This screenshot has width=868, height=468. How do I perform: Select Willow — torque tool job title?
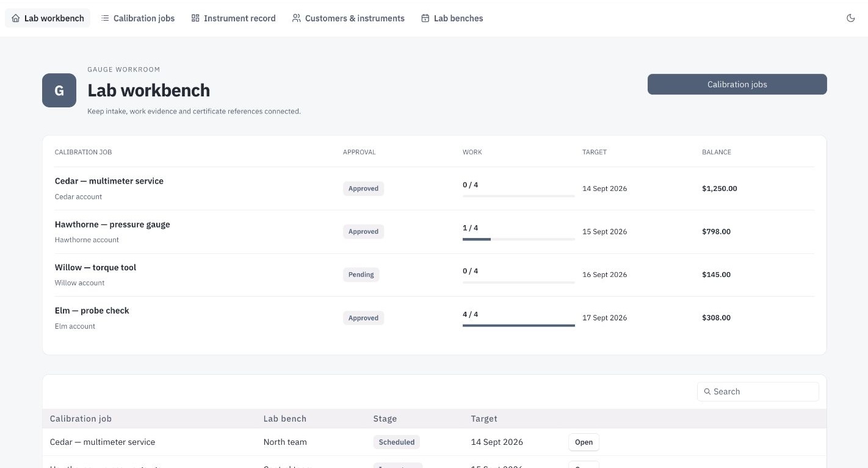(95, 268)
